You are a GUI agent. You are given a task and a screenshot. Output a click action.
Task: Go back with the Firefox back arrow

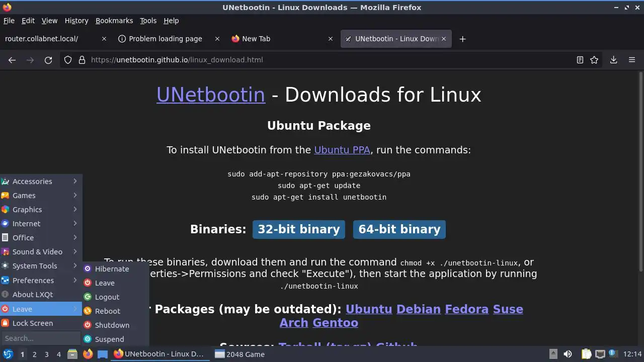(12, 60)
